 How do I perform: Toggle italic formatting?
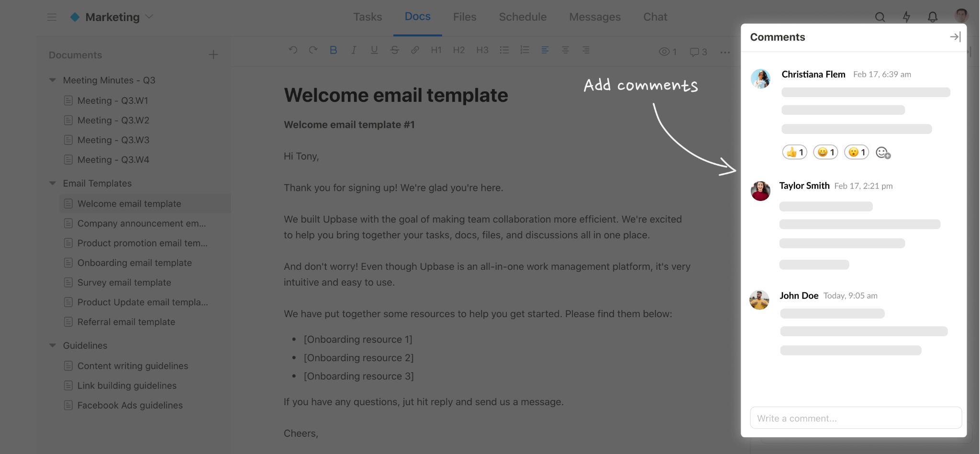(354, 50)
